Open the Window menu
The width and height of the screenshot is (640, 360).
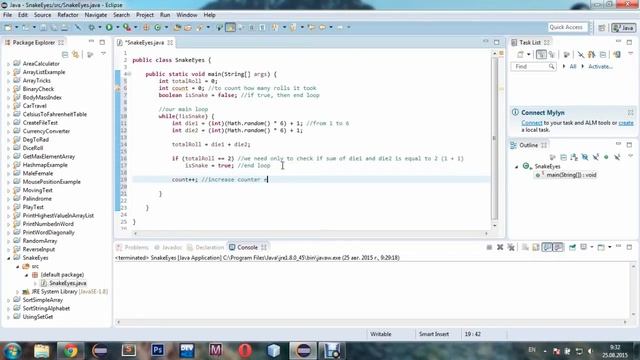187,15
